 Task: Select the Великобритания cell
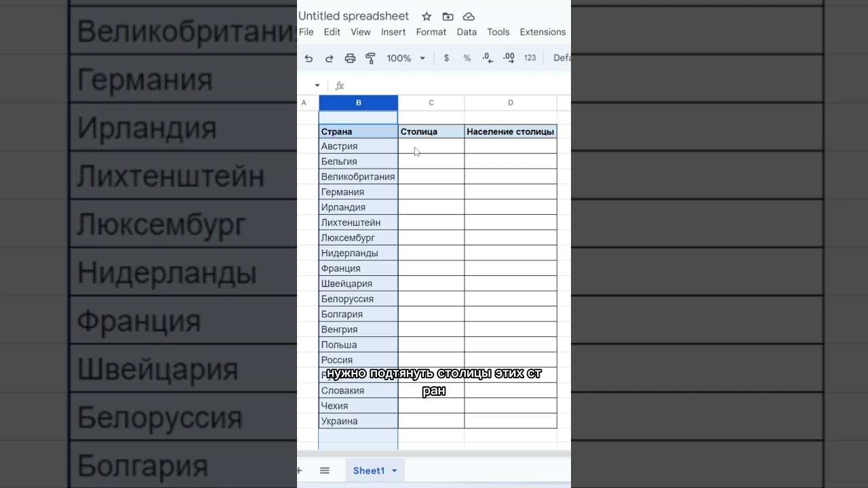tap(358, 177)
